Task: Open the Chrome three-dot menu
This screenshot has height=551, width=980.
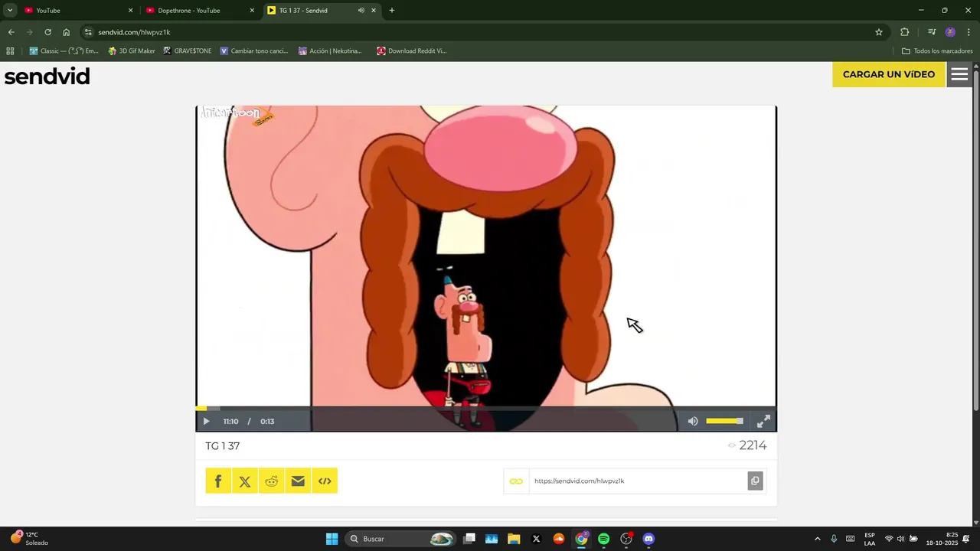Action: [x=969, y=32]
